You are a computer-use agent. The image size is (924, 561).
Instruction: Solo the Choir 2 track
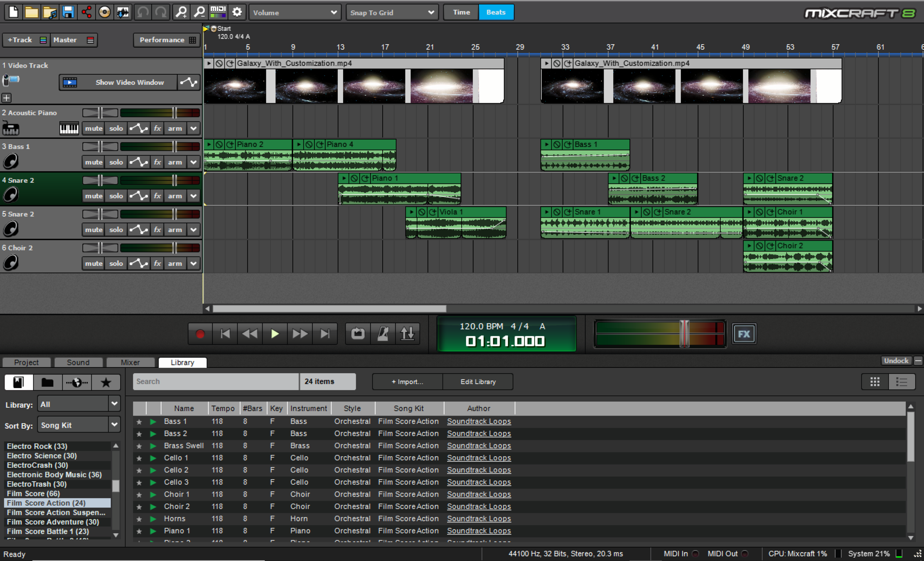(x=116, y=263)
